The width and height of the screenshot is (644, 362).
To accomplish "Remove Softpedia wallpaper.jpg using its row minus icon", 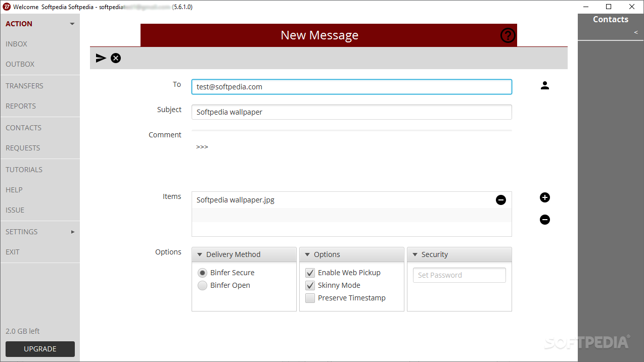I will (500, 200).
